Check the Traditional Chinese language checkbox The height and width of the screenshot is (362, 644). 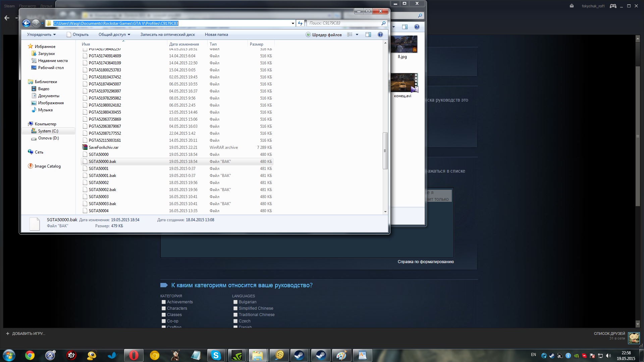tap(235, 315)
